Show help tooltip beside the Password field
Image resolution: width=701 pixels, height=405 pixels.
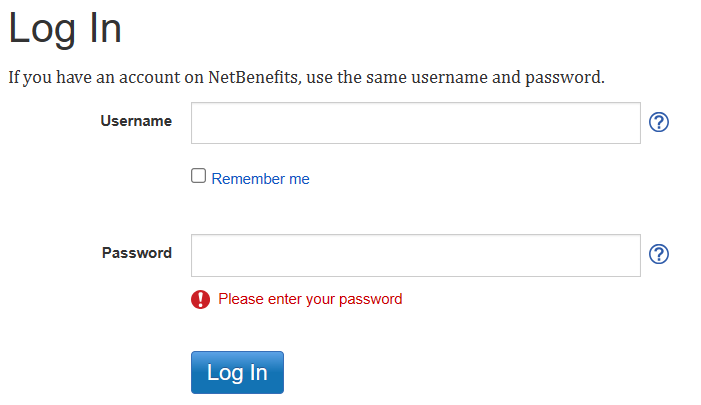(x=659, y=254)
